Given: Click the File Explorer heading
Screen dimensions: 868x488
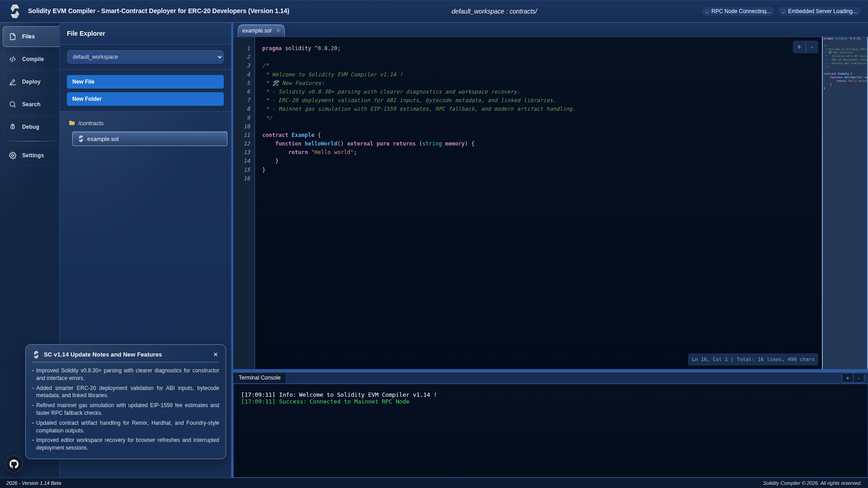Looking at the screenshot, I should click(x=86, y=33).
